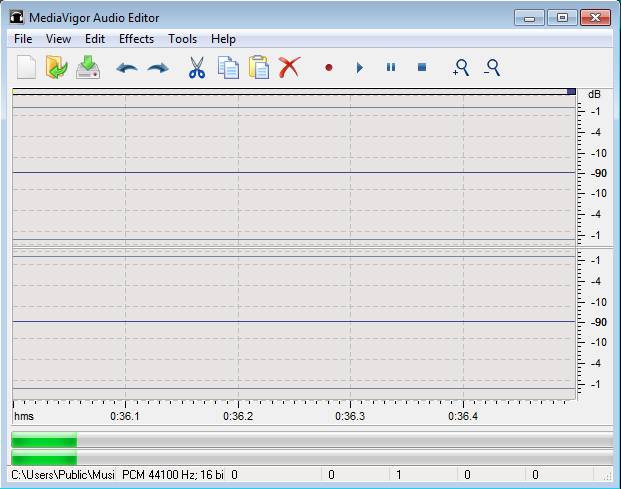Click the 0:36.2 mark on the timeline ruler
Image resolution: width=621 pixels, height=489 pixels.
click(238, 414)
